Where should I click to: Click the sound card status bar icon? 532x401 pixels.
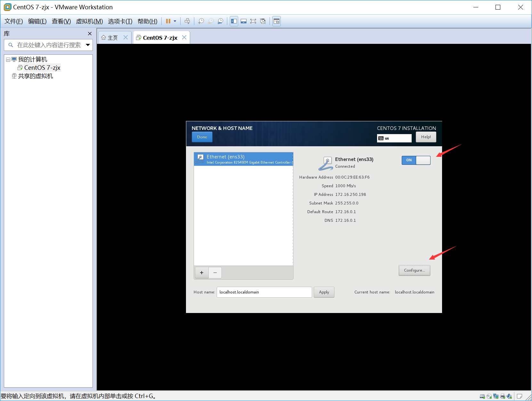pos(509,396)
